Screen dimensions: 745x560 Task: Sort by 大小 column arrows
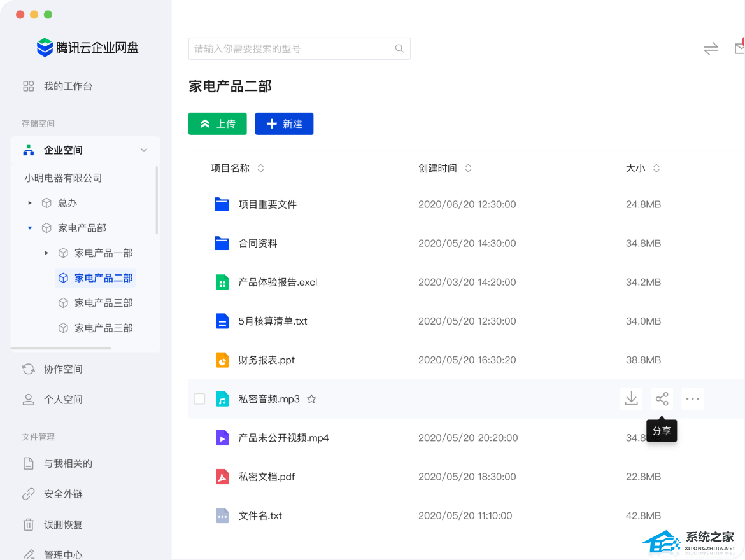(656, 168)
